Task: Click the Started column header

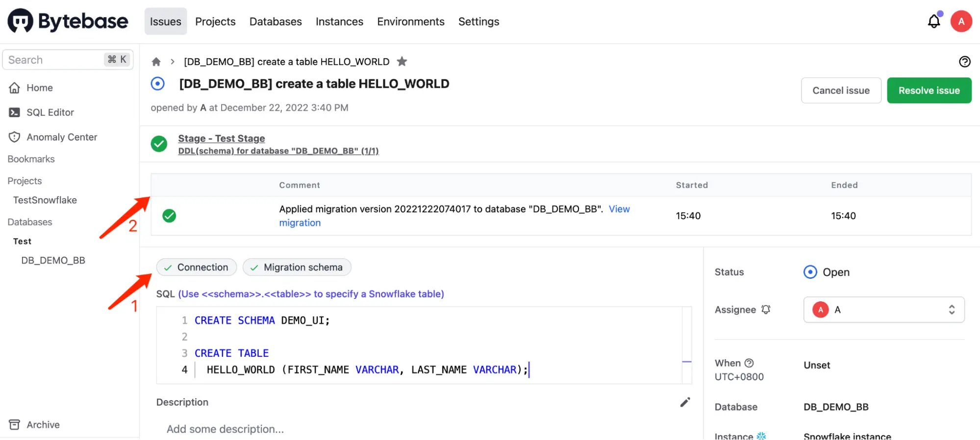Action: (x=692, y=185)
